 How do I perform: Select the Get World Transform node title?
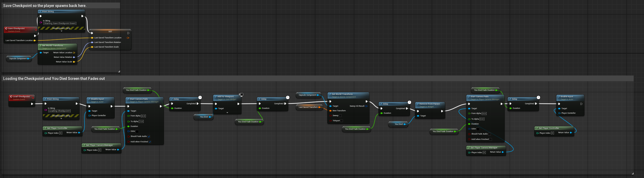(52, 45)
